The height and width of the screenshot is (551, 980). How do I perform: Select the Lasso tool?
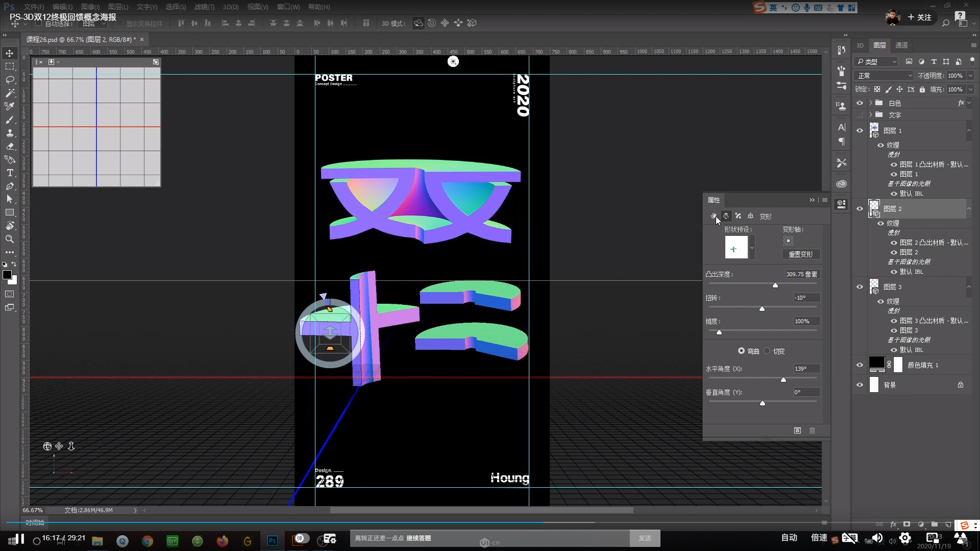(x=10, y=80)
